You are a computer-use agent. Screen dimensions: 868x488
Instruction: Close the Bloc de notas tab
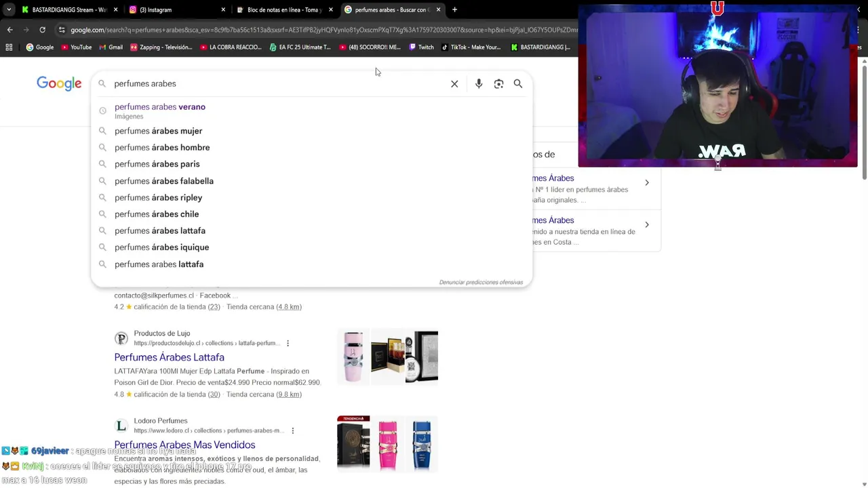point(331,9)
